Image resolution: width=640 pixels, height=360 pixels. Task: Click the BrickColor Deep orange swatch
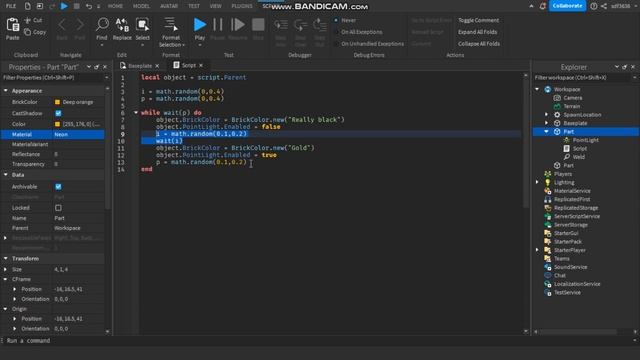pos(57,102)
